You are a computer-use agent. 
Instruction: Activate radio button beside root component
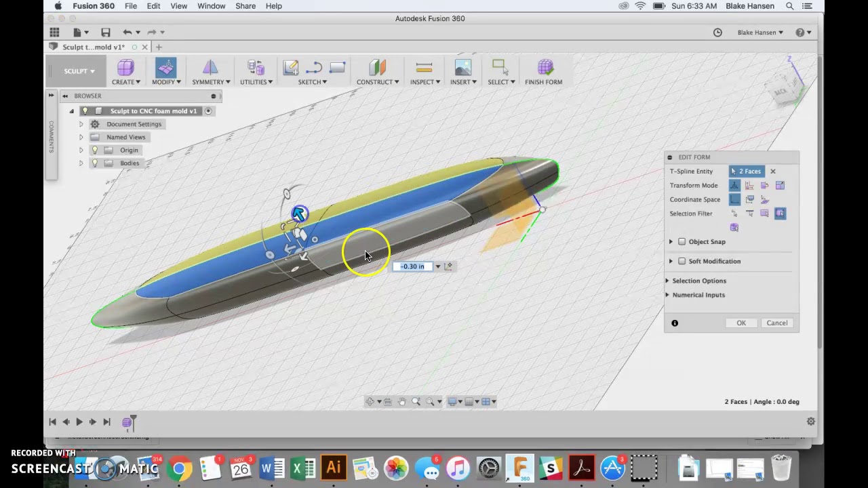pos(209,111)
